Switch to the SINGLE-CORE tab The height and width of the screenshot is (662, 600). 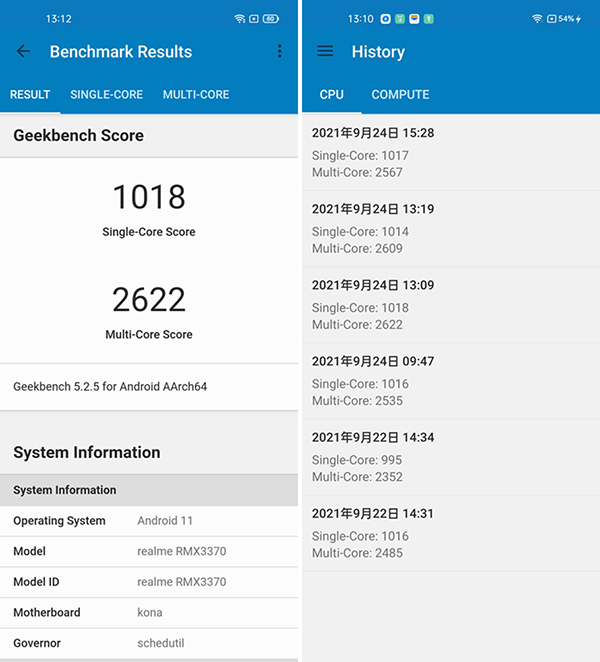click(106, 95)
